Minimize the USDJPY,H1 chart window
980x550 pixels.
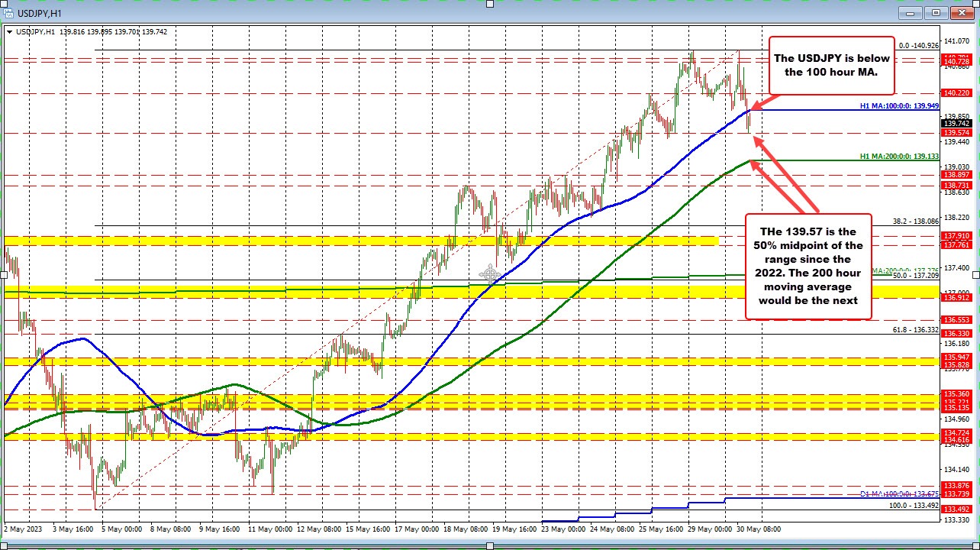[x=912, y=13]
